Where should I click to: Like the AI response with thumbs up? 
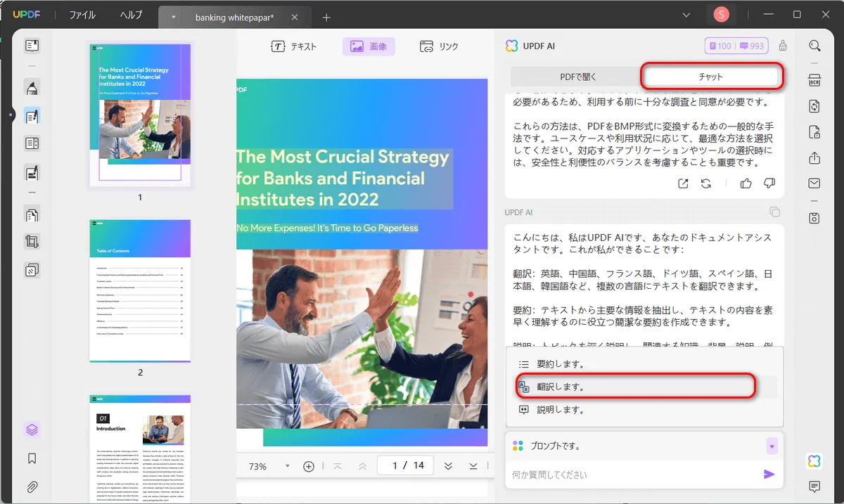click(746, 183)
